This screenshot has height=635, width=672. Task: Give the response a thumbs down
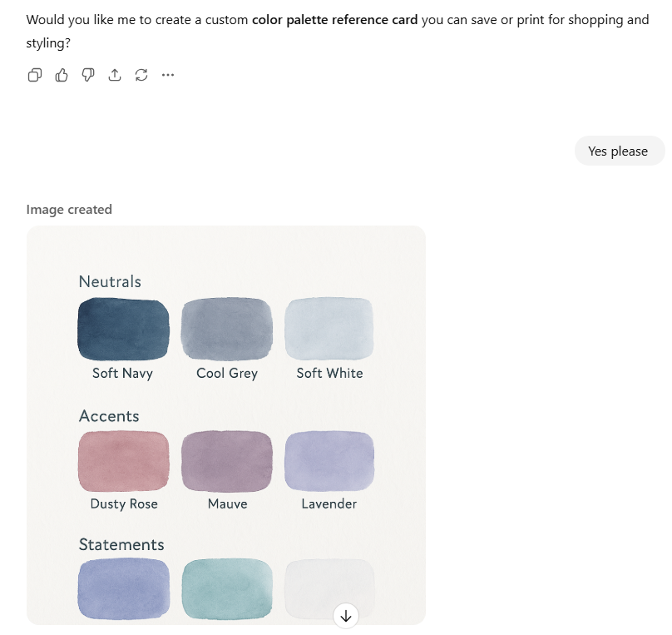point(88,76)
